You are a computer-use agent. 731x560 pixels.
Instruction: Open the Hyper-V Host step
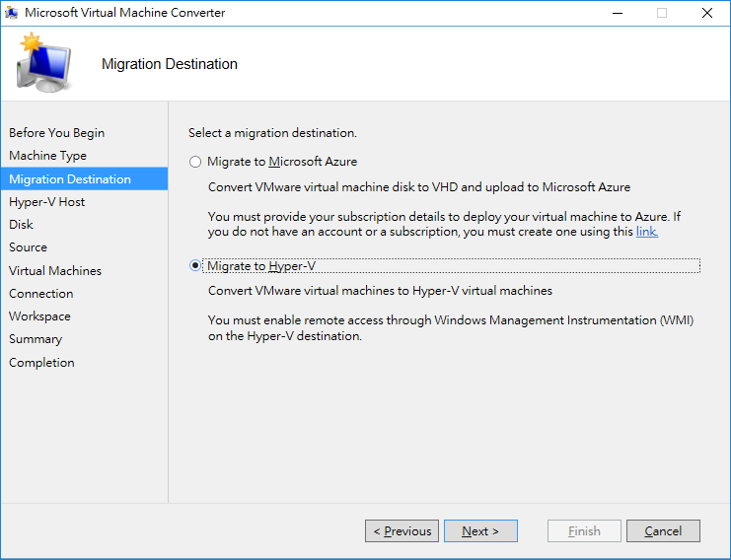[46, 202]
